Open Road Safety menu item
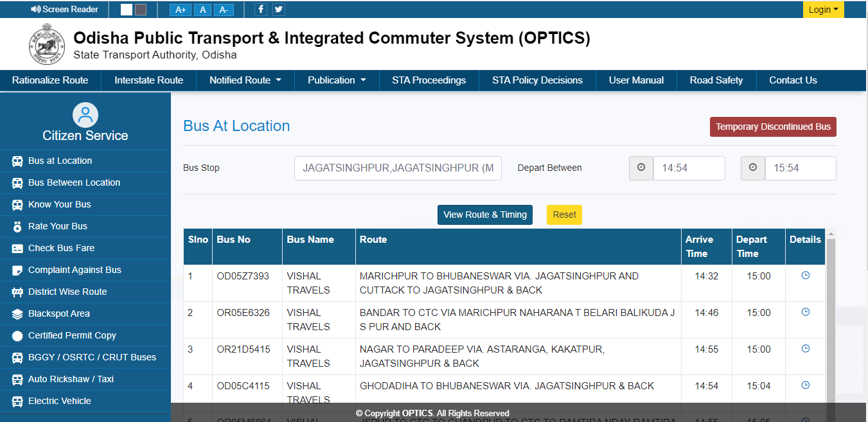Viewport: 868px width, 422px height. (716, 80)
